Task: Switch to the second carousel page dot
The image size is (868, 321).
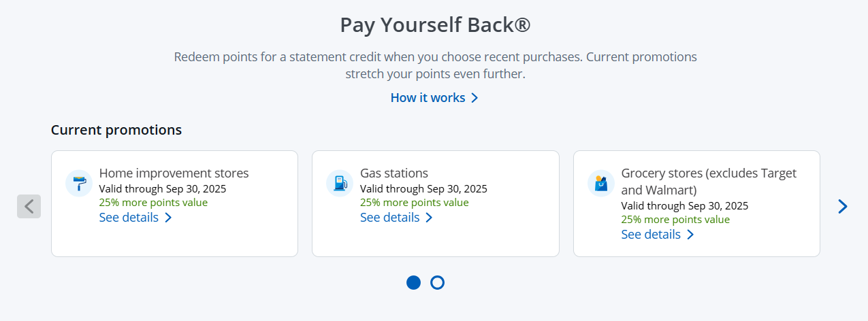Action: click(x=438, y=282)
